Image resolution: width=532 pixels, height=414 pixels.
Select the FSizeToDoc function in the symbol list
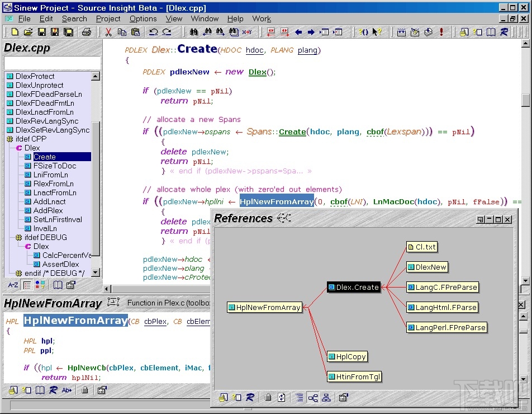54,166
